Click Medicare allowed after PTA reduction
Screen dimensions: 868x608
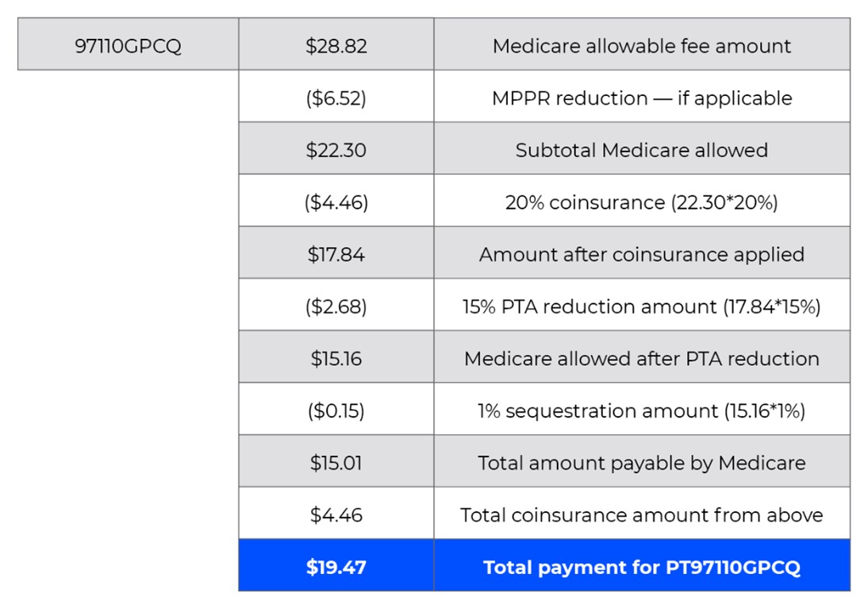coord(641,359)
